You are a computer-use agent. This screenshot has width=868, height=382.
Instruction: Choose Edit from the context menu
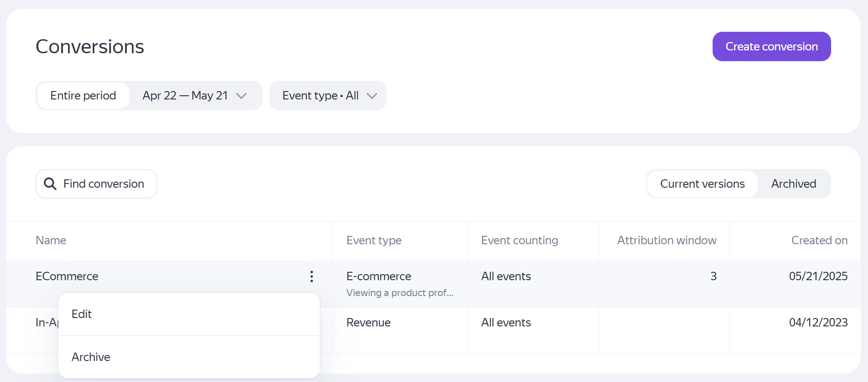click(82, 314)
